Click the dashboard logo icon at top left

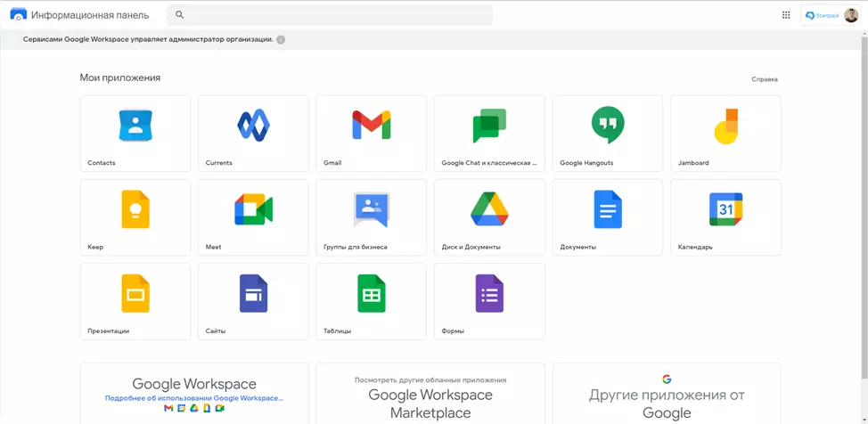[18, 15]
